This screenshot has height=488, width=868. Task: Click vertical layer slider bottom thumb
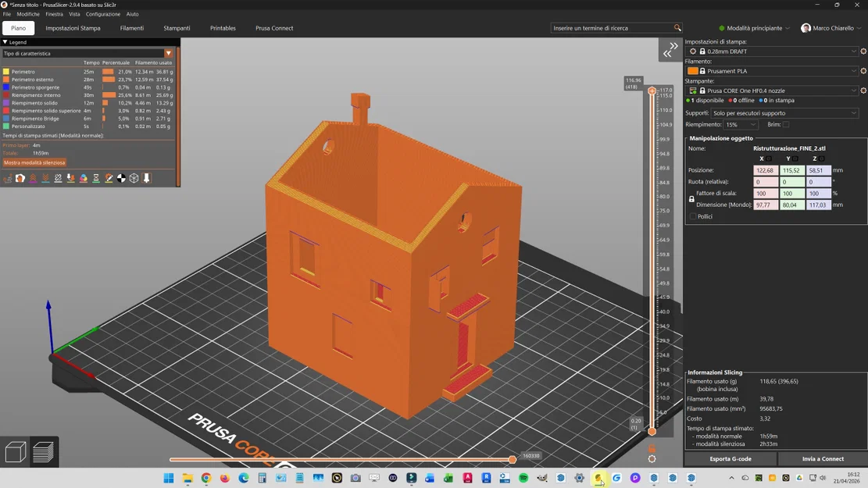652,431
